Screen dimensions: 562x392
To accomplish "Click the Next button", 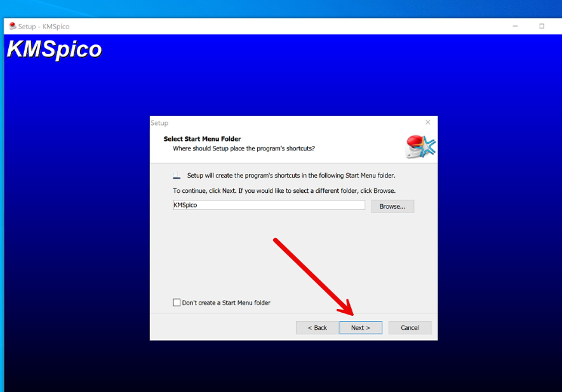I will point(360,327).
